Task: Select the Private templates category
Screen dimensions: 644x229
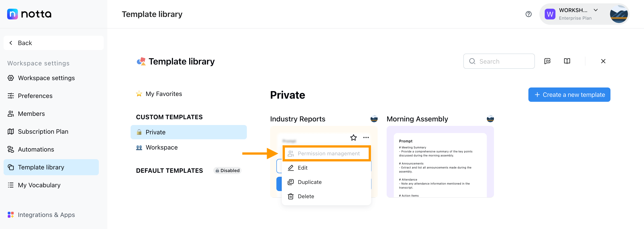Action: click(189, 132)
